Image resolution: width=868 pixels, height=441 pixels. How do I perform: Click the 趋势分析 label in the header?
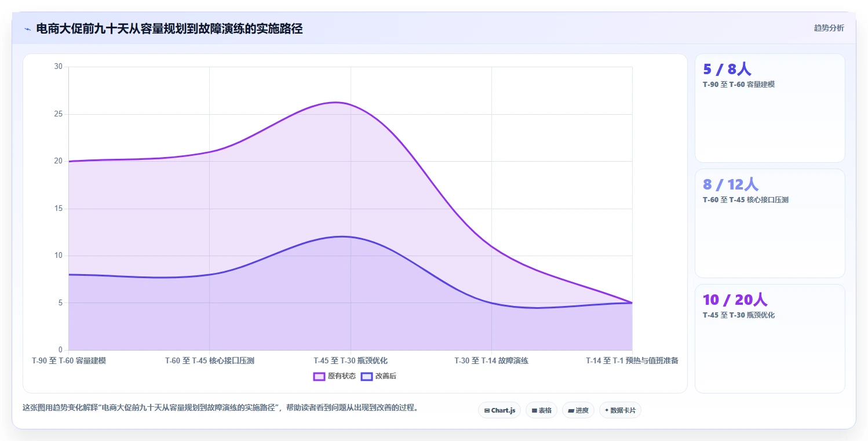829,28
